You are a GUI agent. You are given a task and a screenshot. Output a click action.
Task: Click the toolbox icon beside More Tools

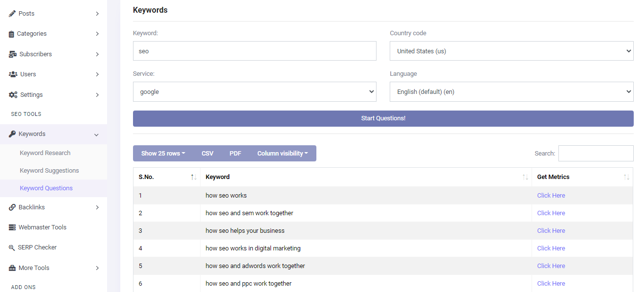tap(12, 268)
